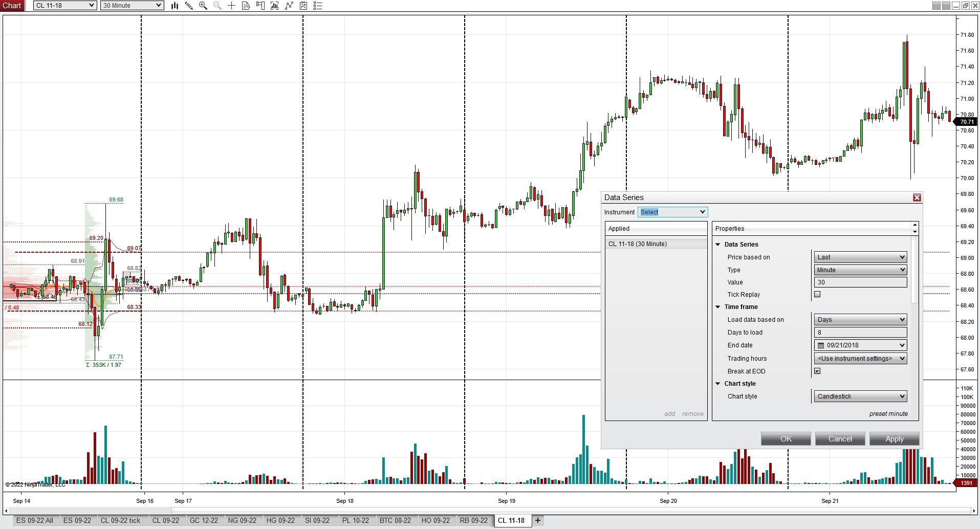Open the 30 Minute interval dropdown
Viewport: 980px width, 529px height.
click(x=132, y=6)
